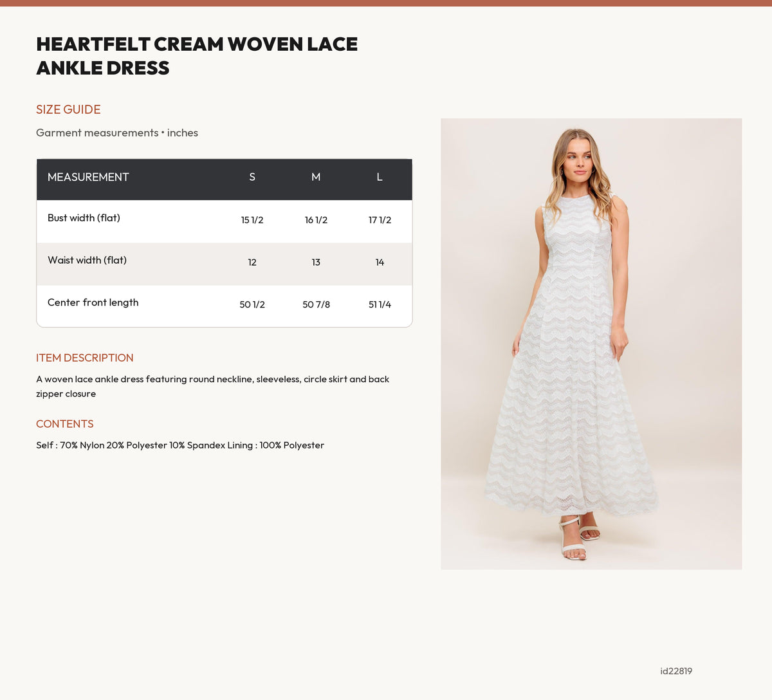The image size is (772, 700).
Task: Select the SIZE GUIDE heading
Action: click(x=68, y=109)
